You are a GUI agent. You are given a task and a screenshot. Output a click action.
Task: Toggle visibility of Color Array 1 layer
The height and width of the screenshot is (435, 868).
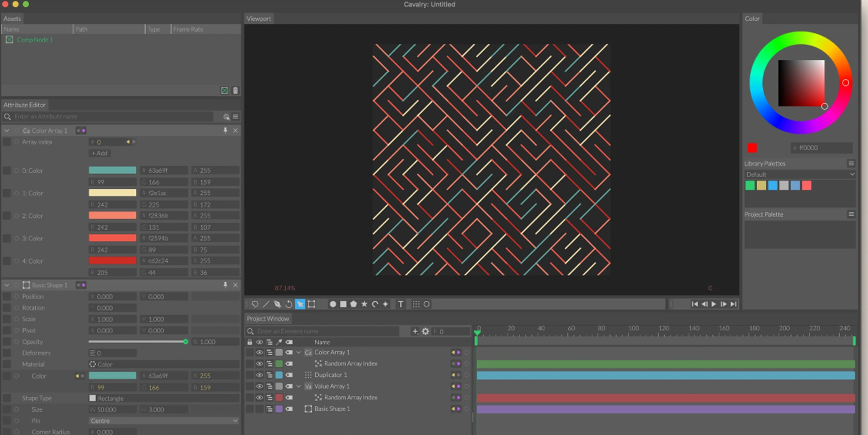(259, 353)
